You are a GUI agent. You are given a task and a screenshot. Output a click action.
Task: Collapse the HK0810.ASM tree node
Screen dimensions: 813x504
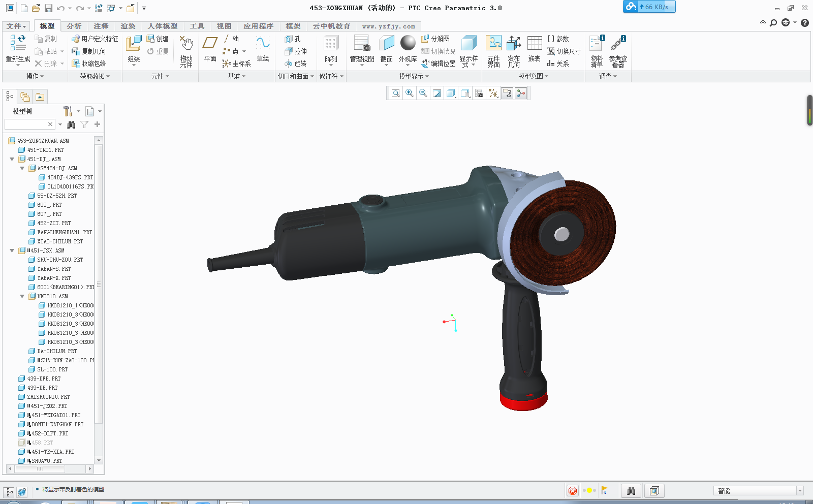click(x=22, y=296)
